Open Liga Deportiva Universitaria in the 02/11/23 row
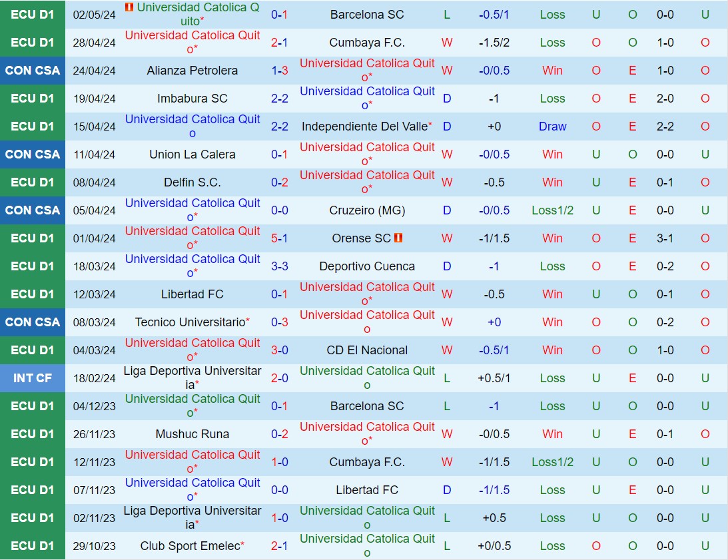 pyautogui.click(x=192, y=517)
